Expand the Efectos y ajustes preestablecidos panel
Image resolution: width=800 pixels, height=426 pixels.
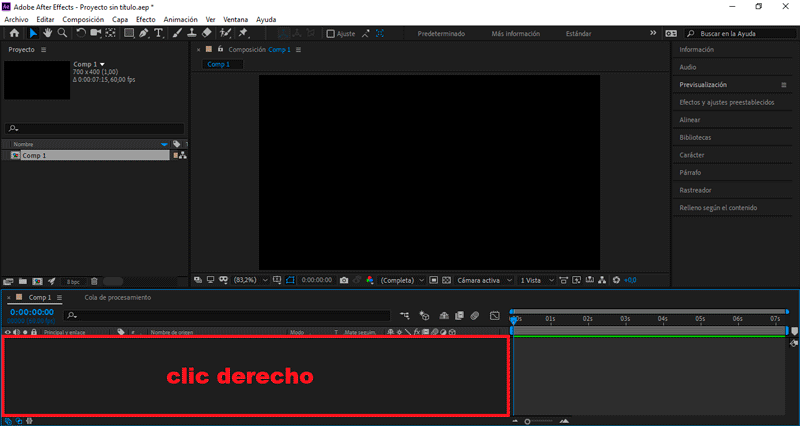(727, 103)
